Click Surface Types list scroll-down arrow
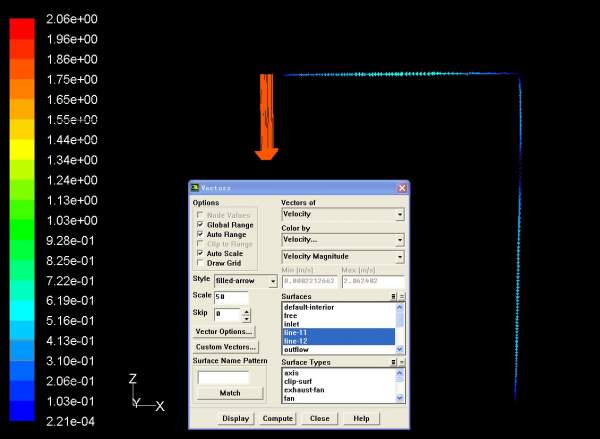Screen dimensions: 600x439 (x=399, y=398)
